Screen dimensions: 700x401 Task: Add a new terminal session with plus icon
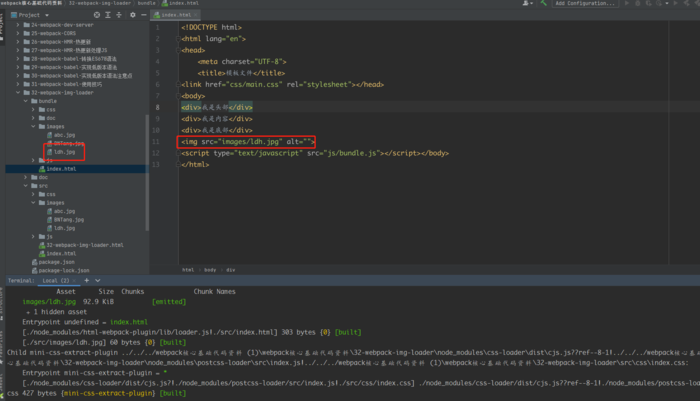87,280
